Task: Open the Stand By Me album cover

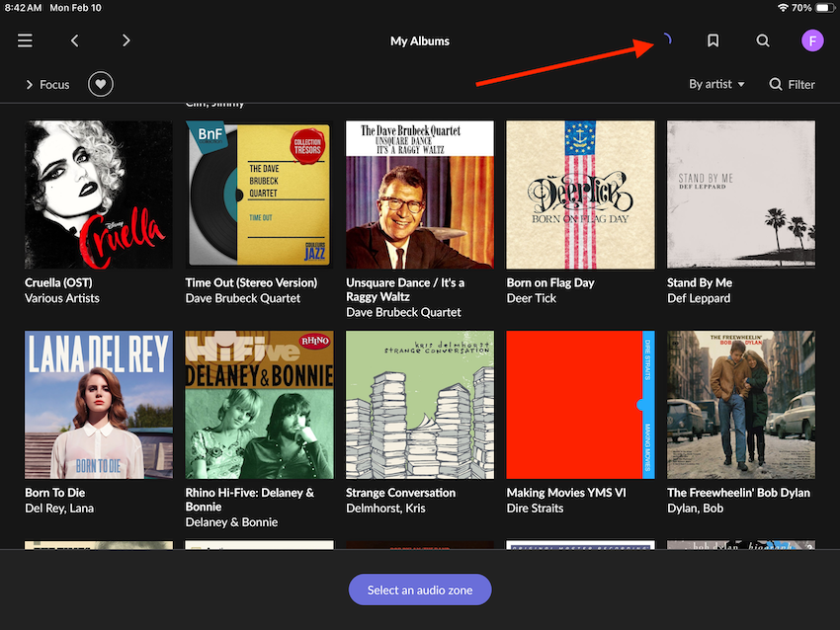Action: point(741,195)
